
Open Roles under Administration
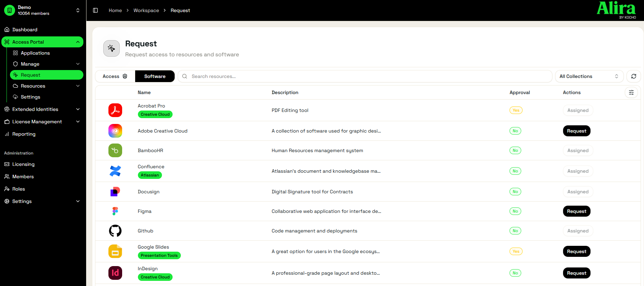(x=43, y=189)
